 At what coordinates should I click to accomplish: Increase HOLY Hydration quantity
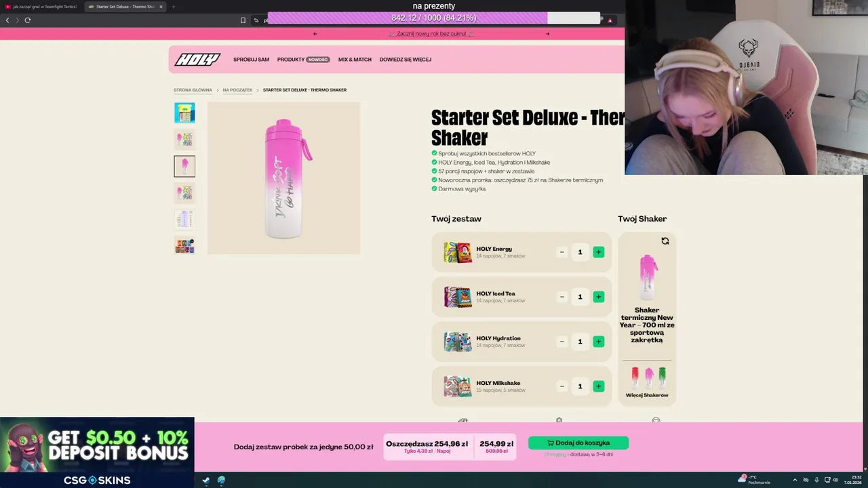pyautogui.click(x=598, y=342)
